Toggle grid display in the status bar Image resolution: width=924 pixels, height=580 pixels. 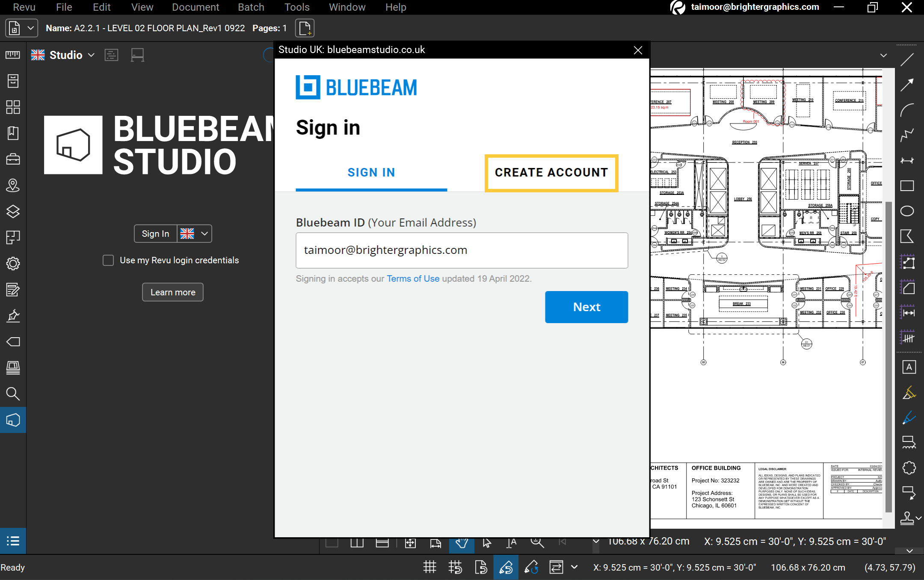click(430, 567)
